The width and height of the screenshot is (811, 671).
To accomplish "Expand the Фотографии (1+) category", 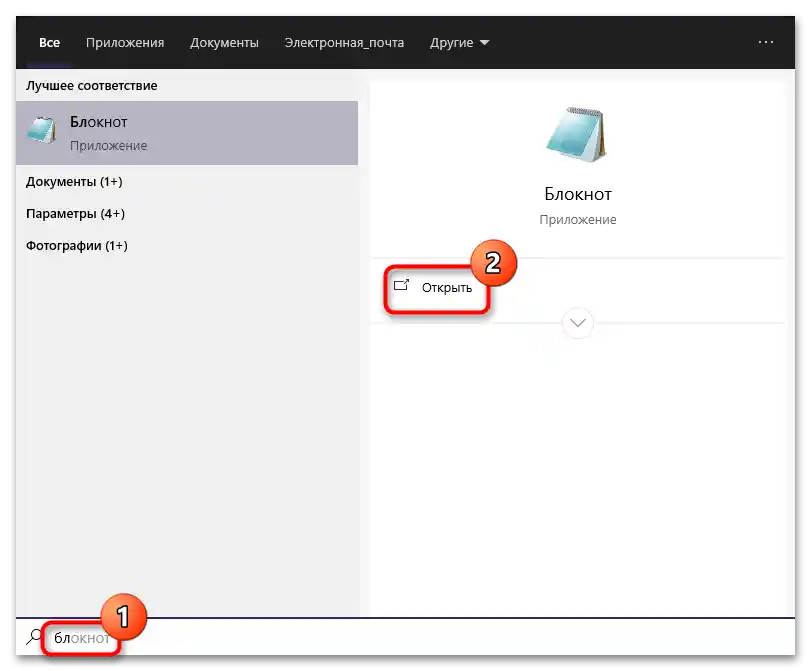I will point(77,246).
